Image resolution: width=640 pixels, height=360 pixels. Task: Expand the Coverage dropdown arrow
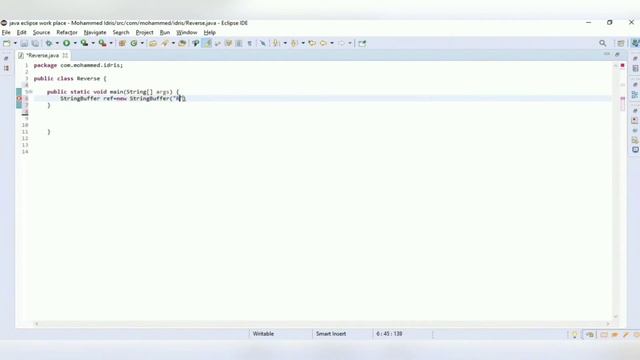click(x=93, y=43)
